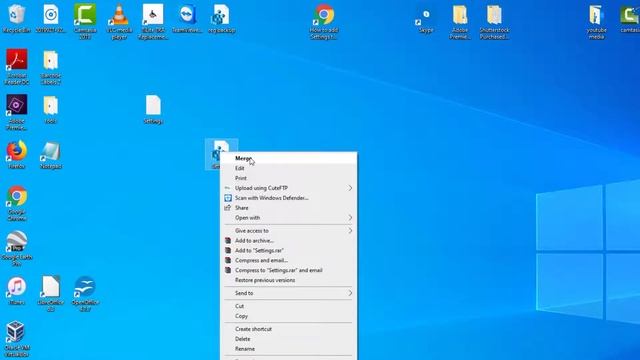
Task: Select Scan with Windows Defender
Action: [288, 198]
